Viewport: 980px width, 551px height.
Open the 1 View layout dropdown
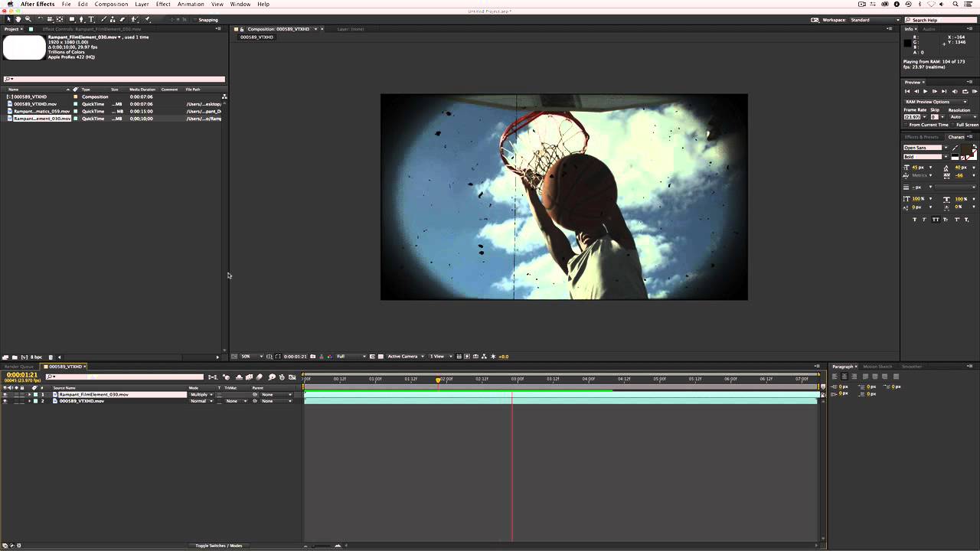tap(439, 357)
